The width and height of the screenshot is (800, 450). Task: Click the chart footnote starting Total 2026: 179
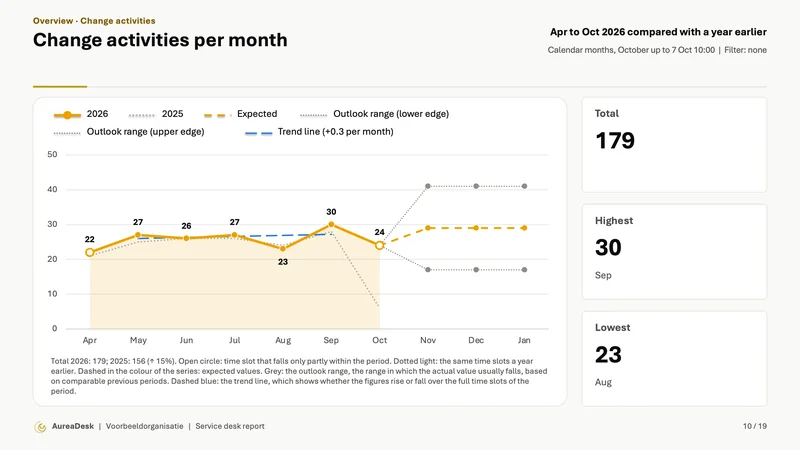pyautogui.click(x=299, y=376)
